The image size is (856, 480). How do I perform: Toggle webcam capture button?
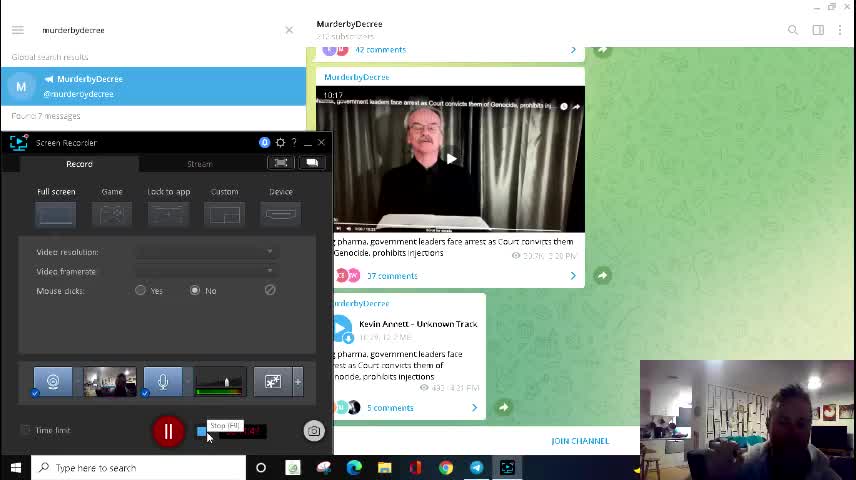click(53, 381)
